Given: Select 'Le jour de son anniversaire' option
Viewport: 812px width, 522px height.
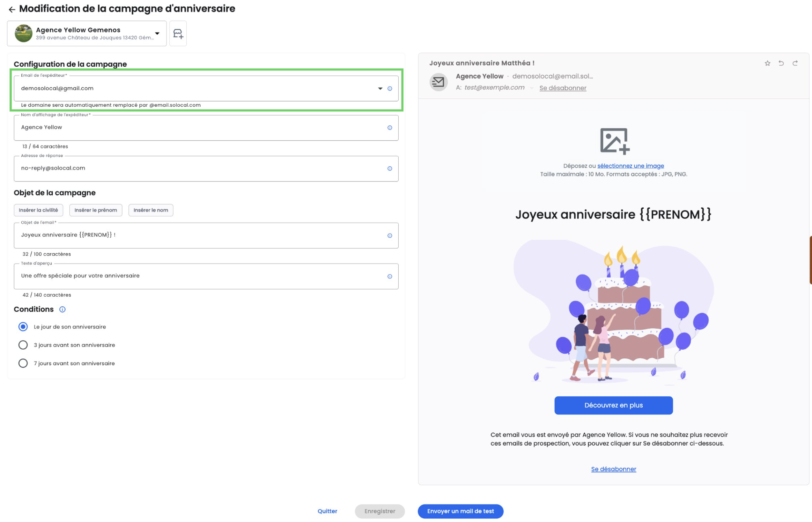Looking at the screenshot, I should tap(23, 327).
